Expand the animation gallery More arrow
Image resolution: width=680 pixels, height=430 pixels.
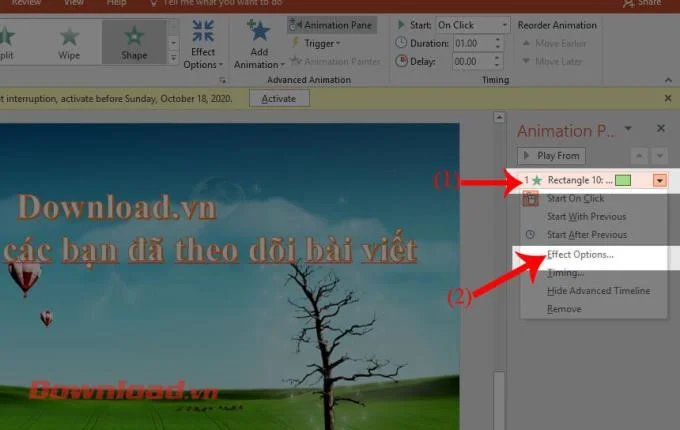coord(173,57)
